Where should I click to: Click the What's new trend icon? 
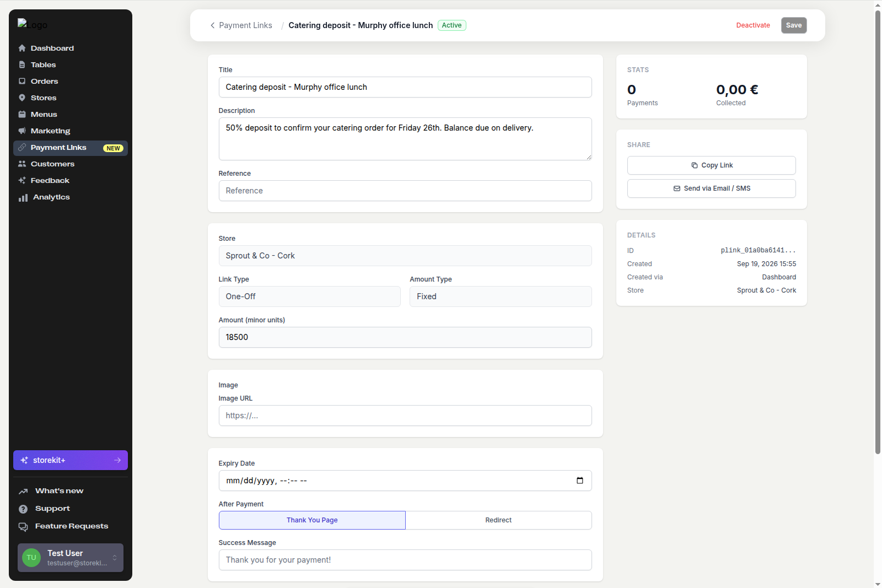pos(23,492)
